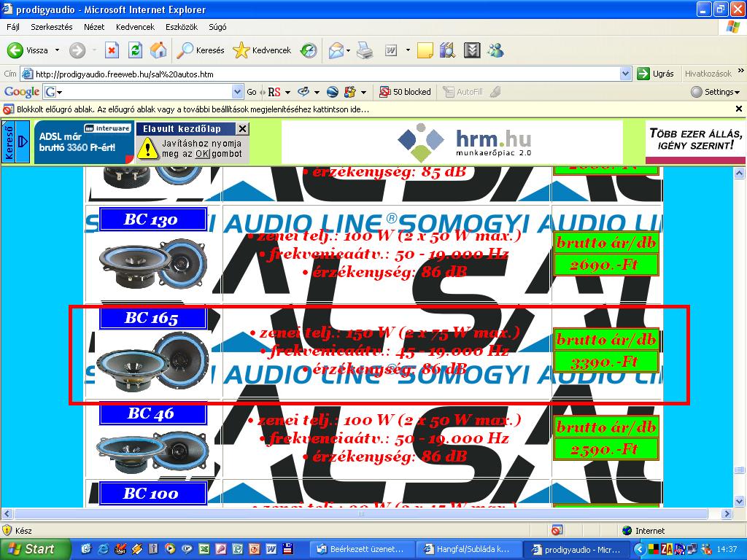The width and height of the screenshot is (747, 560).
Task: Open the Fájl menu
Action: [x=13, y=27]
